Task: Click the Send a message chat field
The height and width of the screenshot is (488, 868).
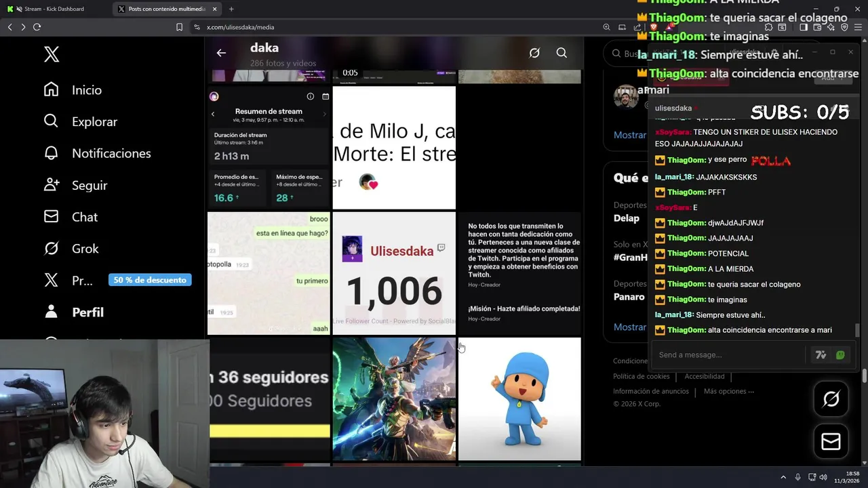Action: point(729,354)
